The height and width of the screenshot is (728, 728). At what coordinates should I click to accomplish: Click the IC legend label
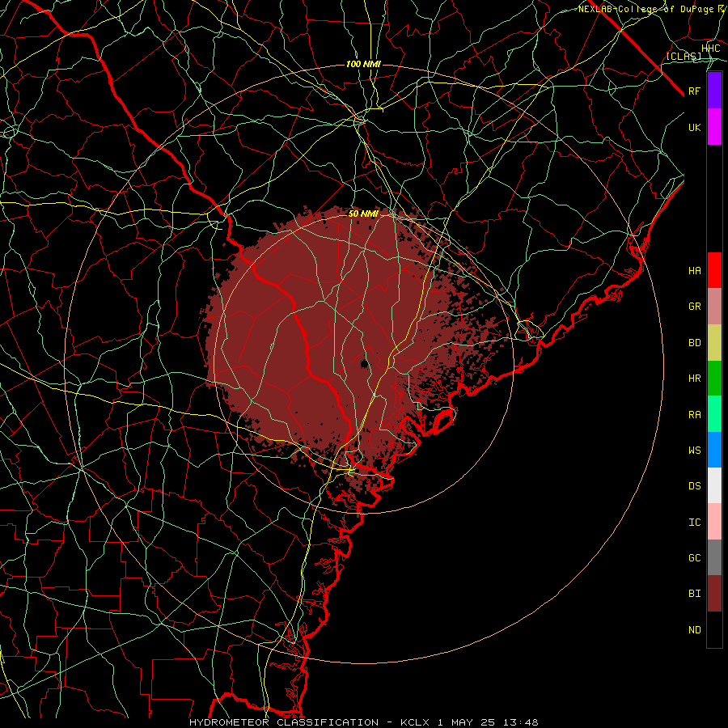pyautogui.click(x=695, y=523)
